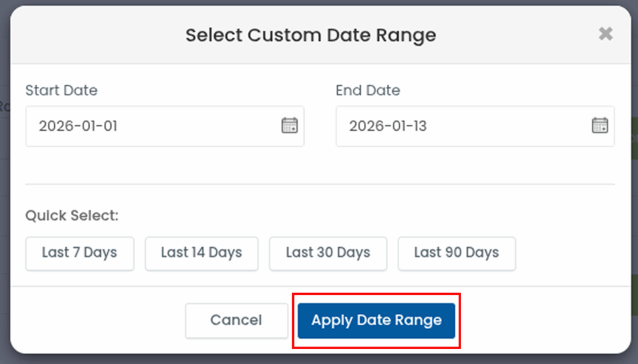Choose the Last 14 Days preset
Image resolution: width=638 pixels, height=364 pixels.
[201, 253]
